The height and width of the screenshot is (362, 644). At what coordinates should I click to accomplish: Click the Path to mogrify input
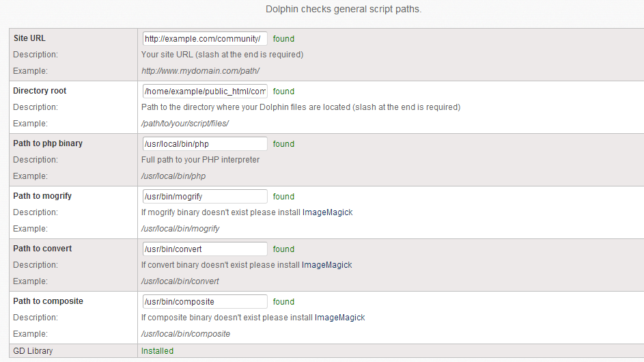pyautogui.click(x=205, y=197)
